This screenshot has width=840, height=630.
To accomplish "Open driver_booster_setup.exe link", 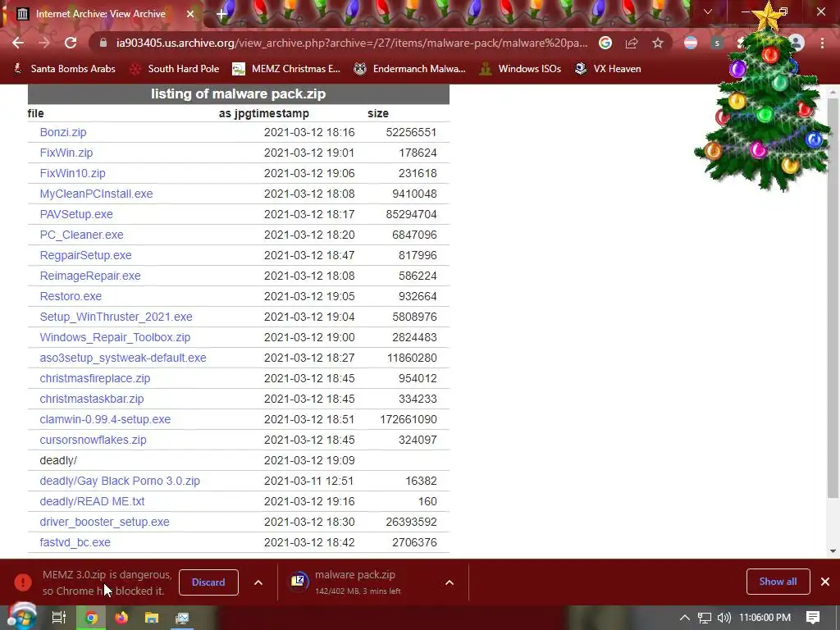I will click(104, 522).
